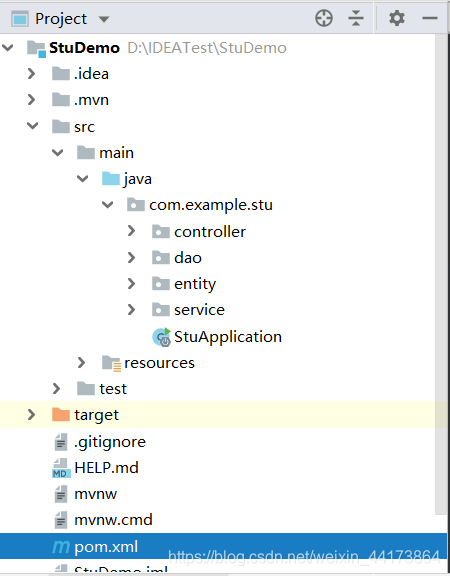
Task: Select the HELP.md file name
Action: [106, 468]
